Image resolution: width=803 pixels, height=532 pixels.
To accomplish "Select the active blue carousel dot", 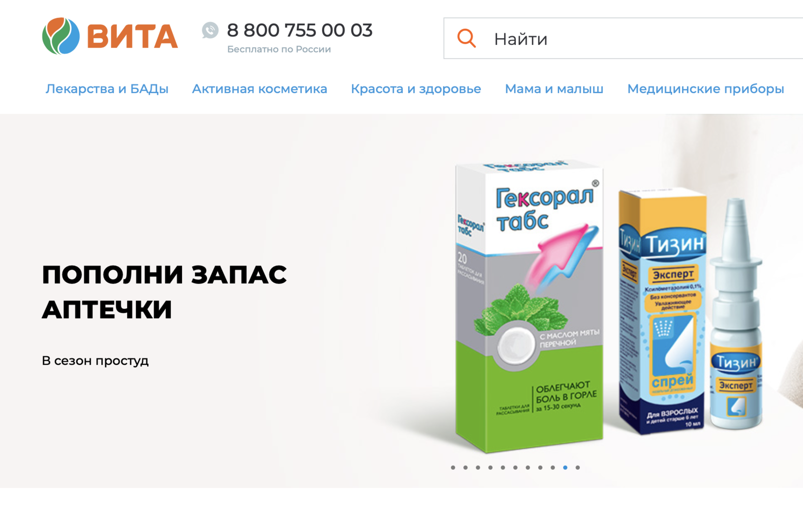I will [565, 467].
